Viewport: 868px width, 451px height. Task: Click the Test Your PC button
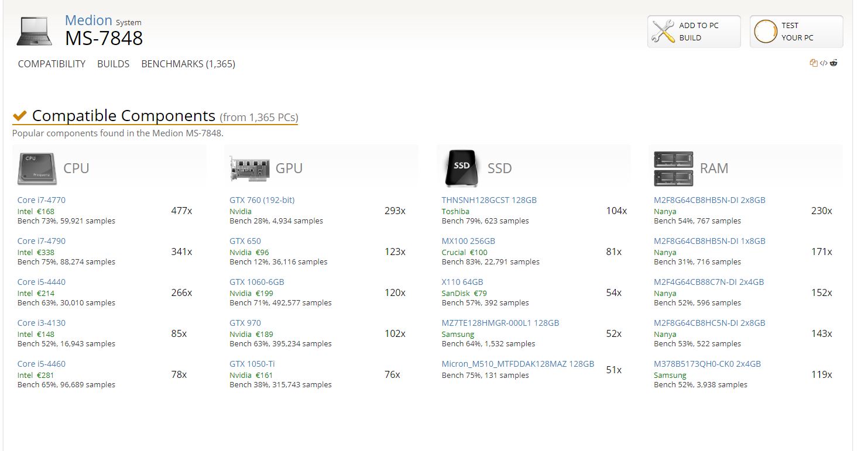(796, 32)
